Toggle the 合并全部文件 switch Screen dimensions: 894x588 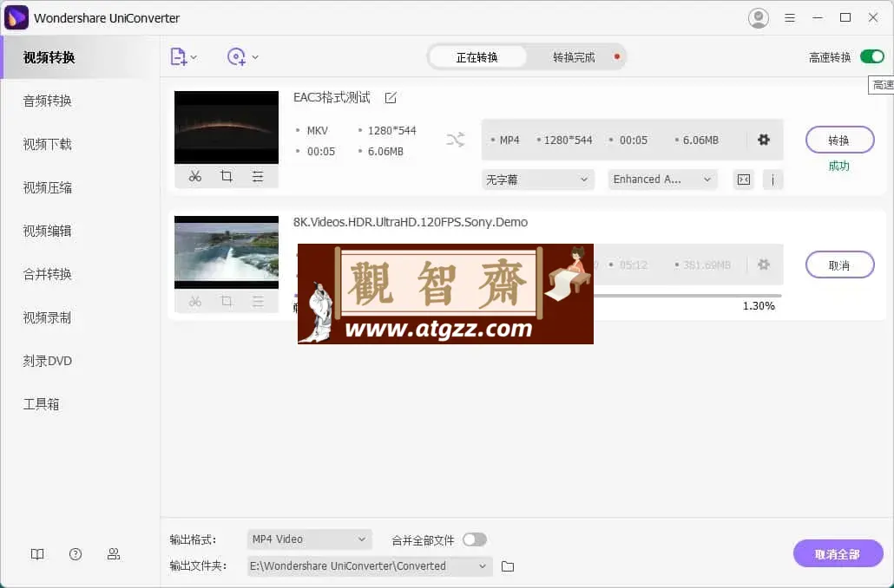point(475,539)
